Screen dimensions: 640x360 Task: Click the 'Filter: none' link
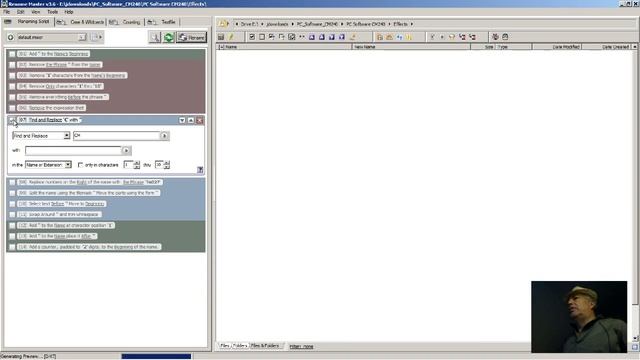pos(301,347)
